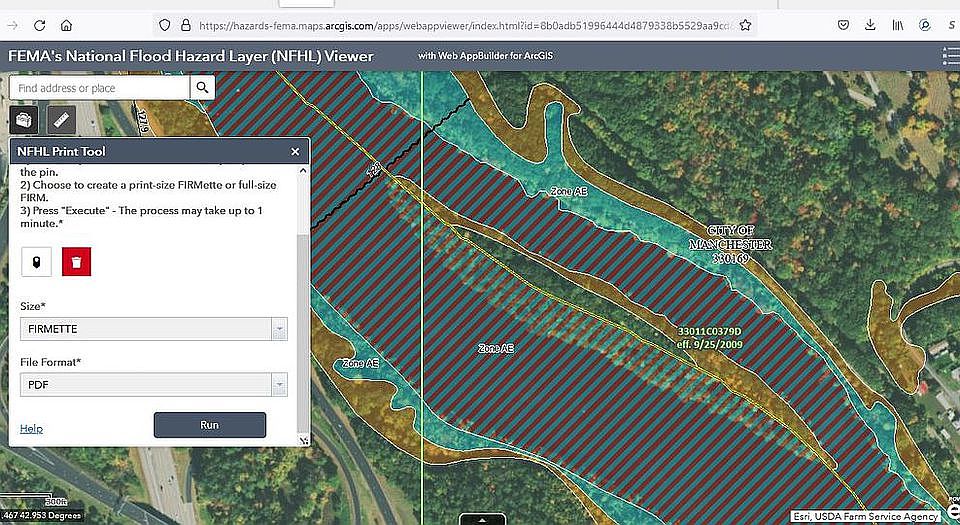Open the Help link

[31, 428]
